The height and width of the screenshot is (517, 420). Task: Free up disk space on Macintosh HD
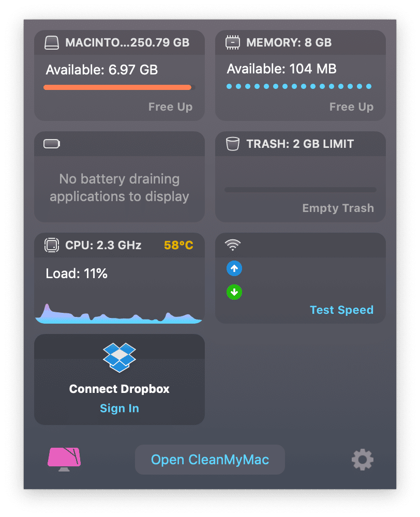click(170, 107)
